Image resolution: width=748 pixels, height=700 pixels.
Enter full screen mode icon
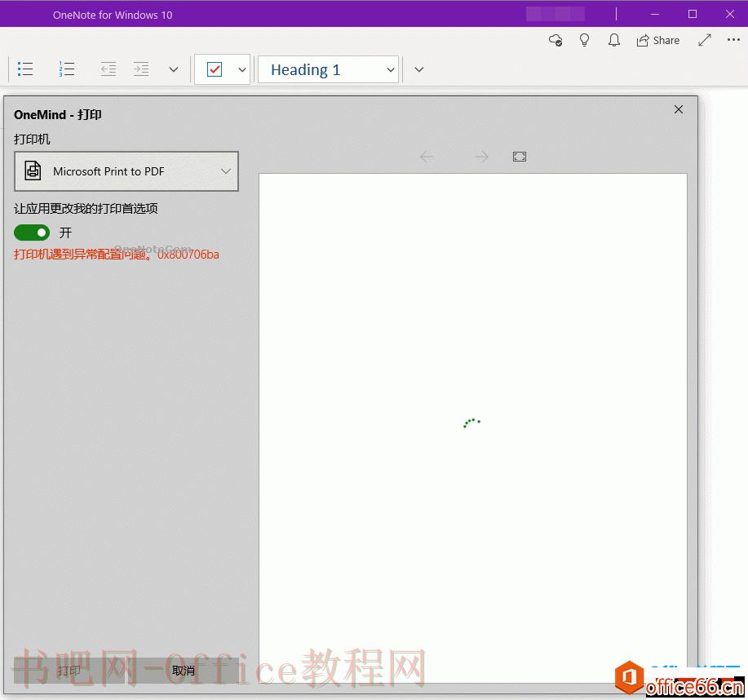point(705,40)
